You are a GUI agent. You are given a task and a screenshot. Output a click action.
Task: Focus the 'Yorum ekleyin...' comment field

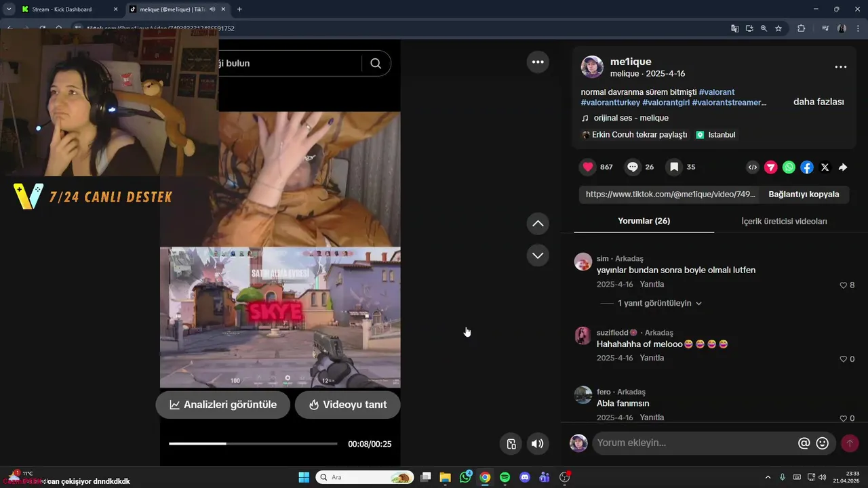coord(695,443)
